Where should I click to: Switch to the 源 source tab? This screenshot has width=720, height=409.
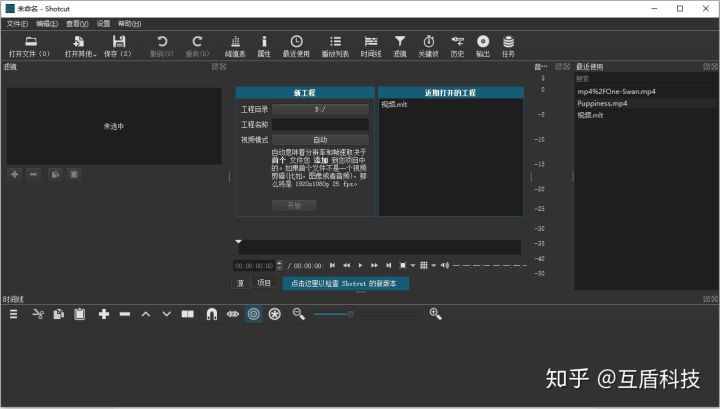[240, 283]
